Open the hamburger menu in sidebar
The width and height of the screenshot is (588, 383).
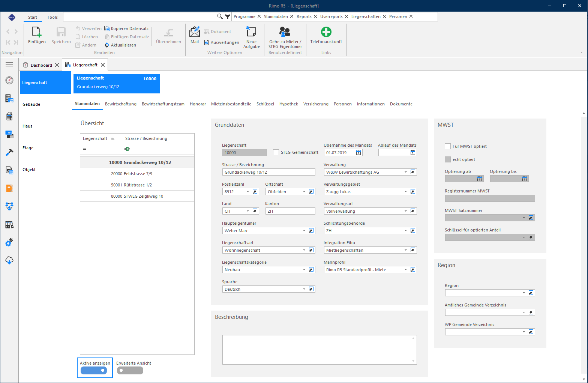pyautogui.click(x=9, y=65)
